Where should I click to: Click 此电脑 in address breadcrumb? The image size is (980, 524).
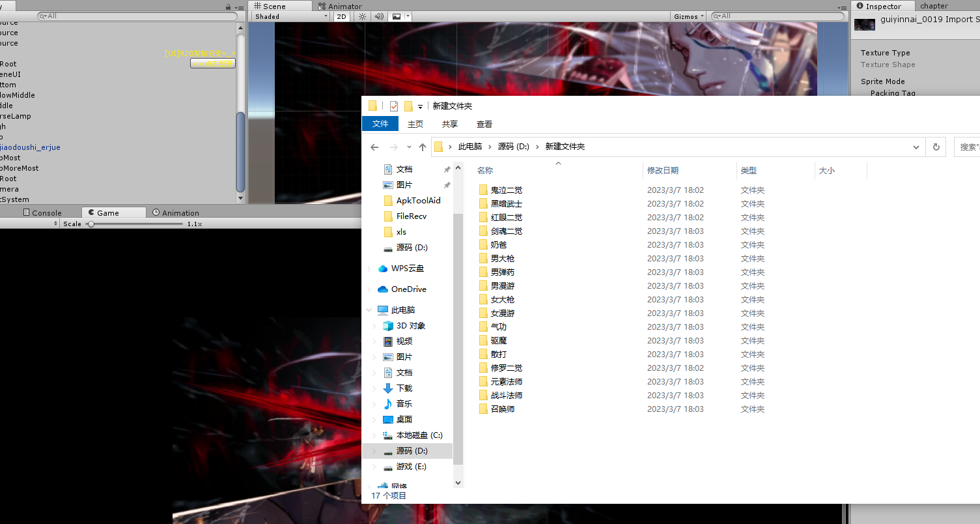point(470,147)
